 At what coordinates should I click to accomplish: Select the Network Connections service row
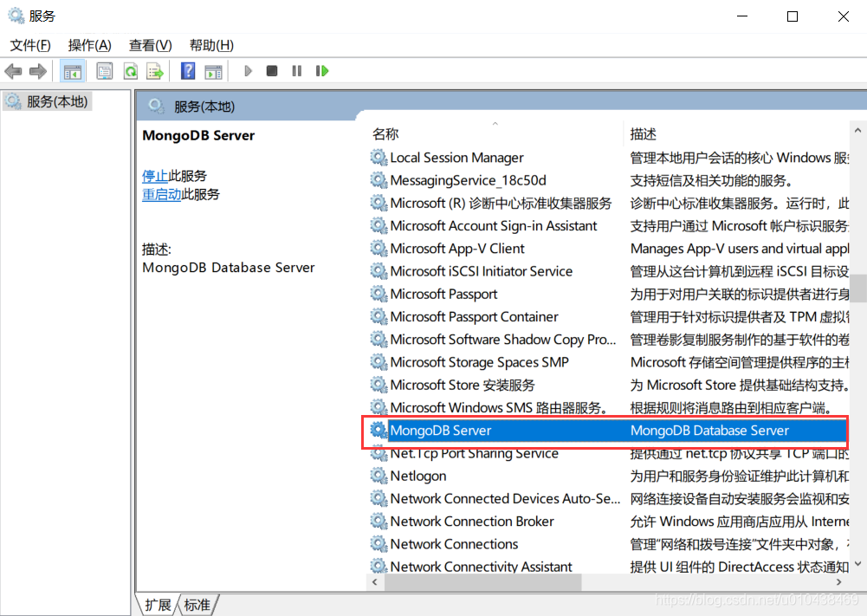[608, 543]
